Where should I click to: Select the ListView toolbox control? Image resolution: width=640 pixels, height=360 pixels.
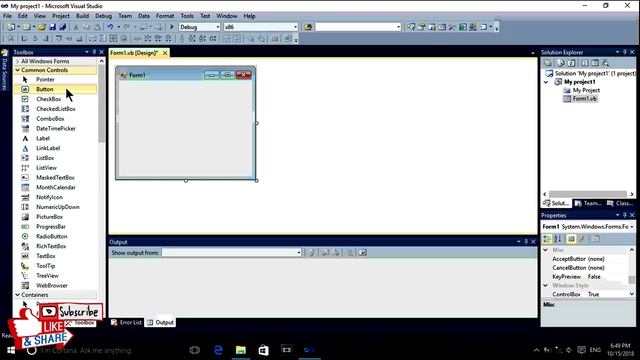coord(56,167)
